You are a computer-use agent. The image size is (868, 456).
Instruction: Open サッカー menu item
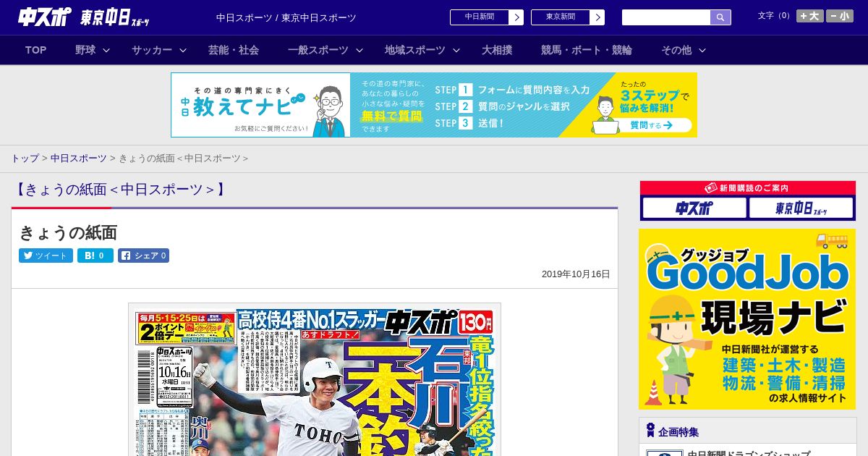[x=152, y=50]
